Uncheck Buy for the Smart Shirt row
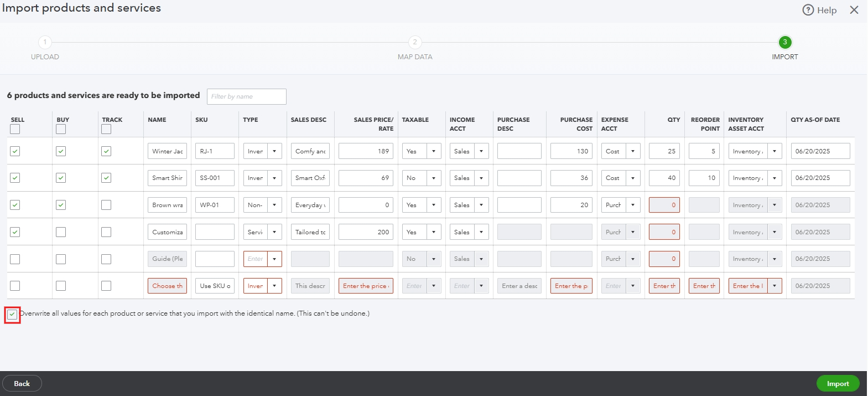Image resolution: width=868 pixels, height=396 pixels. pyautogui.click(x=61, y=178)
